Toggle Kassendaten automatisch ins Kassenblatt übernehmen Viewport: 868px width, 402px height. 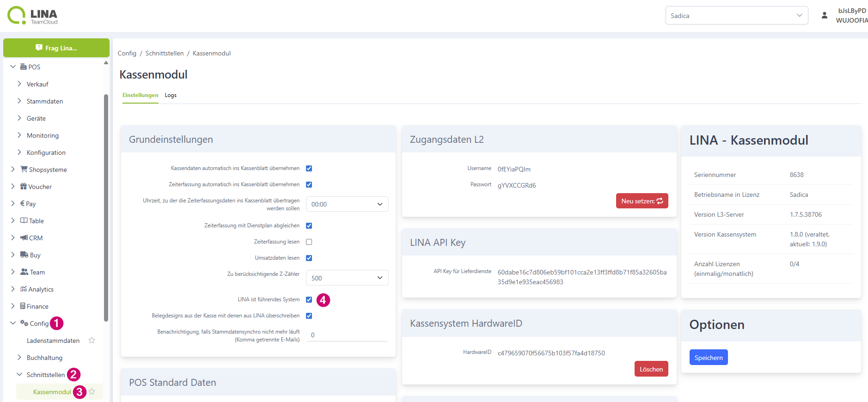309,168
